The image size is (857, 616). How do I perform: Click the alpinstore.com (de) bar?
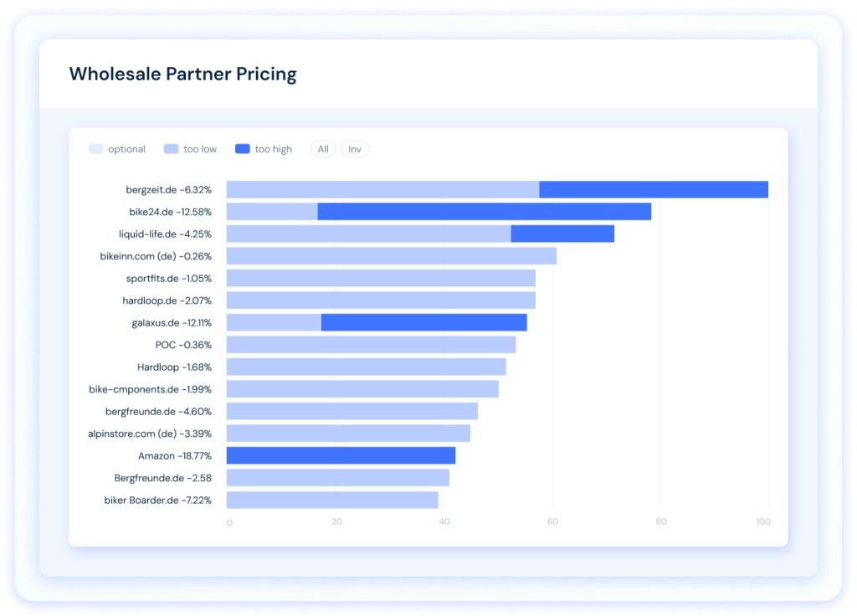coord(348,434)
